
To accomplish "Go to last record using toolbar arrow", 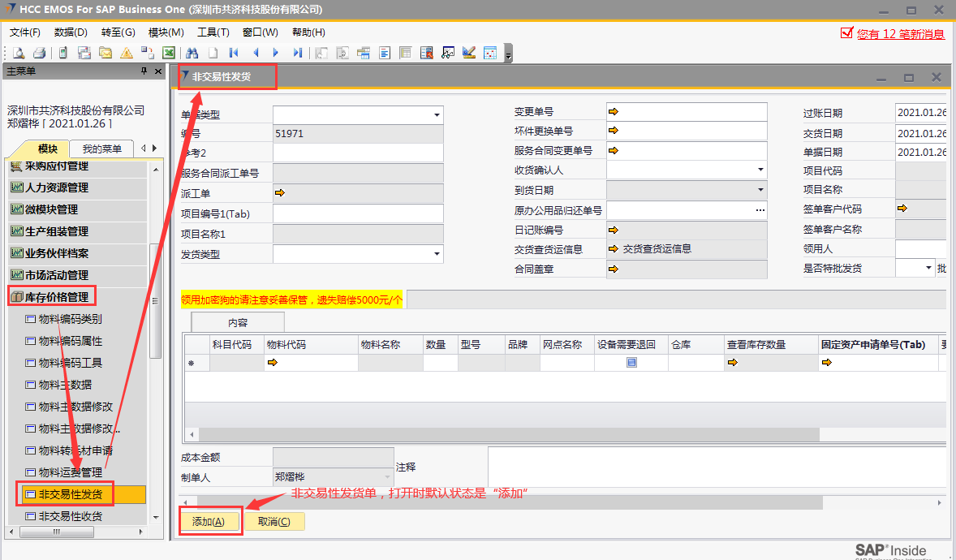I will pos(298,53).
